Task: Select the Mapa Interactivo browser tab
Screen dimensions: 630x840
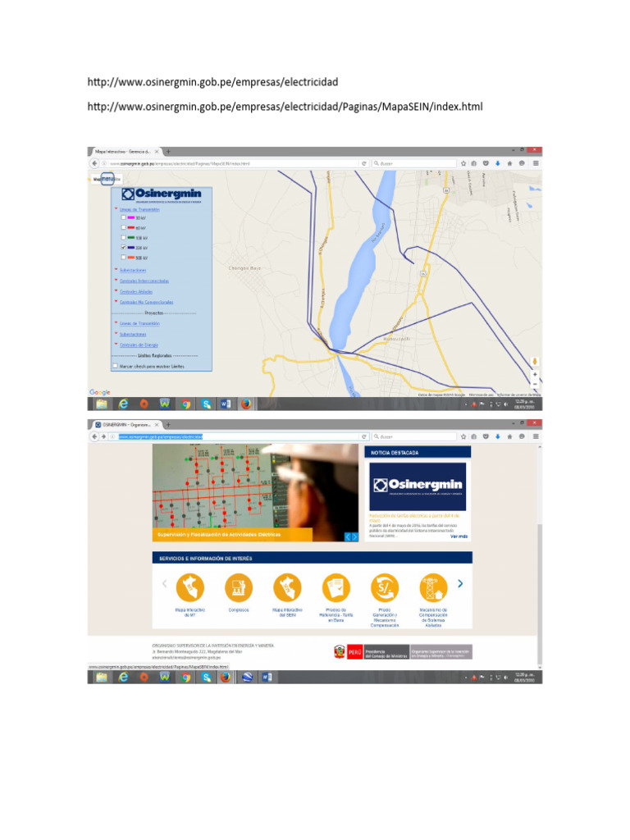Action: [125, 152]
